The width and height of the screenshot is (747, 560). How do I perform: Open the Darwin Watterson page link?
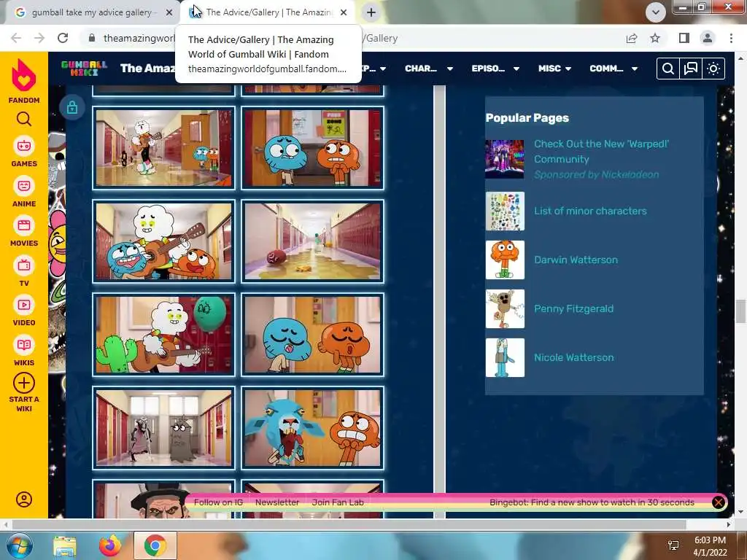coord(576,260)
